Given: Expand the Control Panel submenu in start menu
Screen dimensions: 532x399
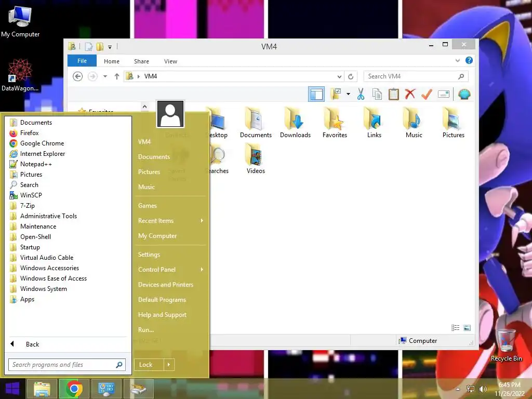Looking at the screenshot, I should 170,270.
